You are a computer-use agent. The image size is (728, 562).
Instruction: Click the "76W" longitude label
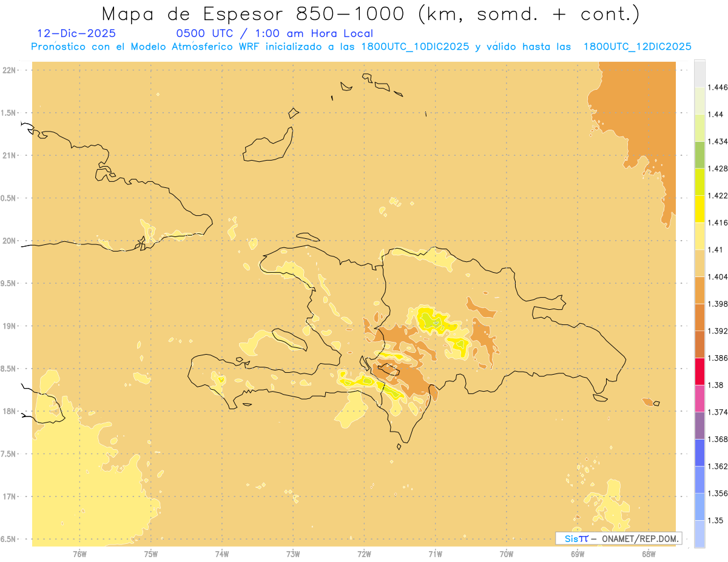tap(79, 554)
